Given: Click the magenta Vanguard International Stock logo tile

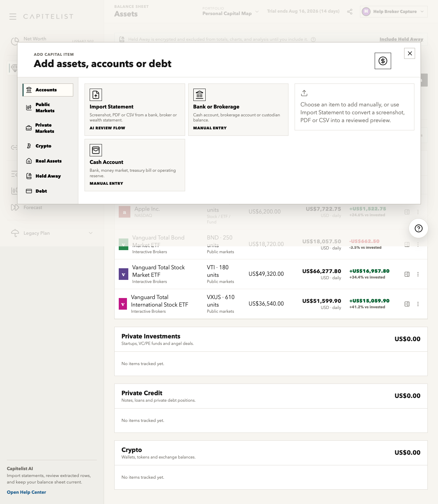Looking at the screenshot, I should 123,304.
